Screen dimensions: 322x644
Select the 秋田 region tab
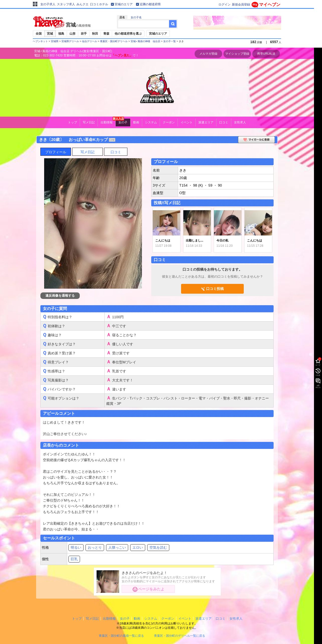[x=95, y=34]
